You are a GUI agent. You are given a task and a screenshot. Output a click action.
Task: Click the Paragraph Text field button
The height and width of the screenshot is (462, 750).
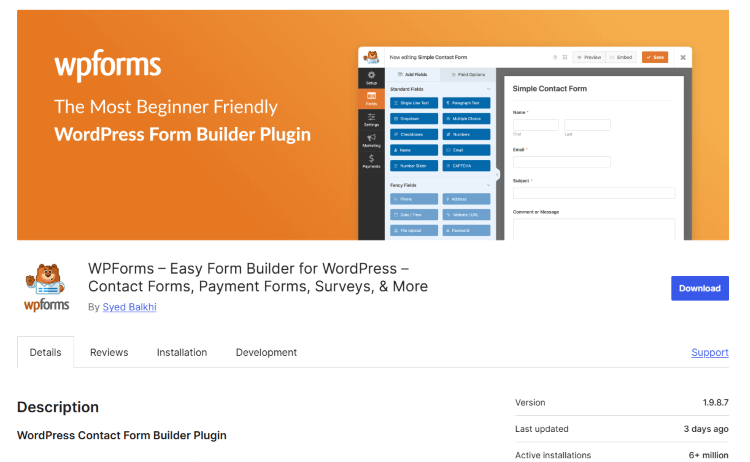pos(466,103)
